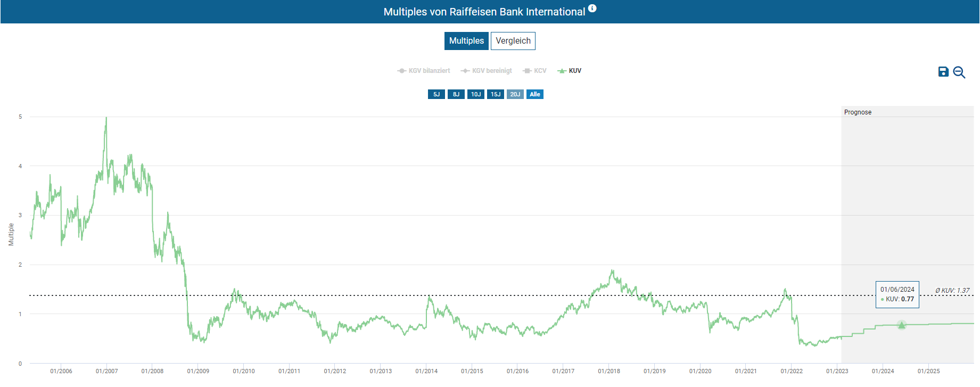Switch to the Multiples tab
Viewport: 980px width, 387px height.
pyautogui.click(x=466, y=41)
